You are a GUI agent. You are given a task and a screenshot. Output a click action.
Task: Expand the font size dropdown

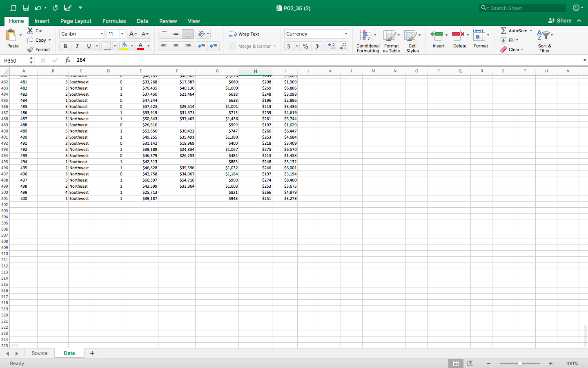(x=122, y=34)
